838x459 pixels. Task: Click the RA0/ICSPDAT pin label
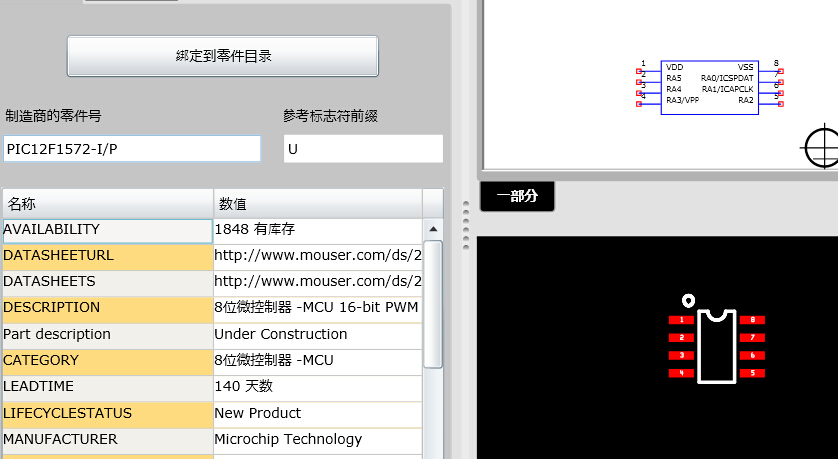727,78
